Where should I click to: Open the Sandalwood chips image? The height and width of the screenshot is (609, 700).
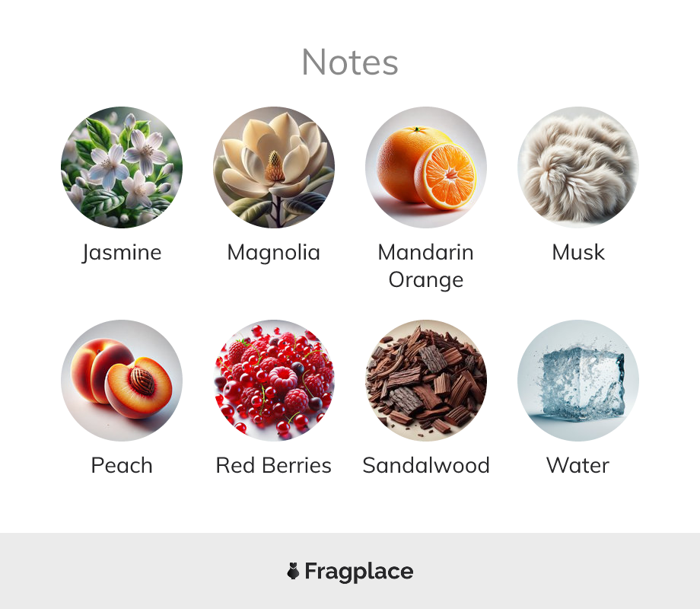point(426,380)
